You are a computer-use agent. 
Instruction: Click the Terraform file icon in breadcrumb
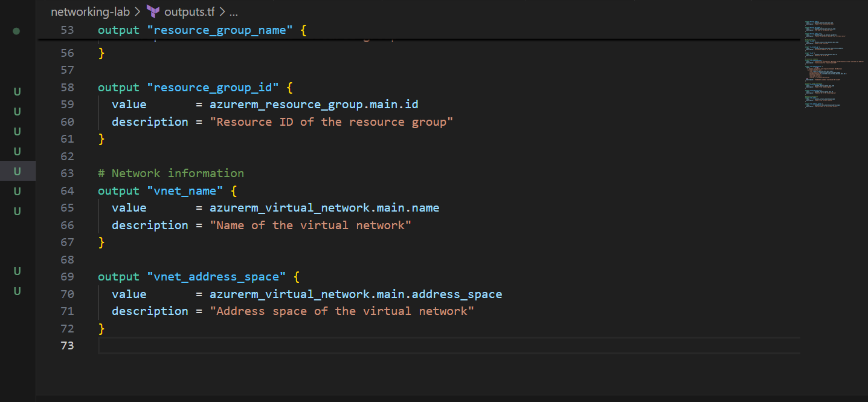click(x=153, y=11)
